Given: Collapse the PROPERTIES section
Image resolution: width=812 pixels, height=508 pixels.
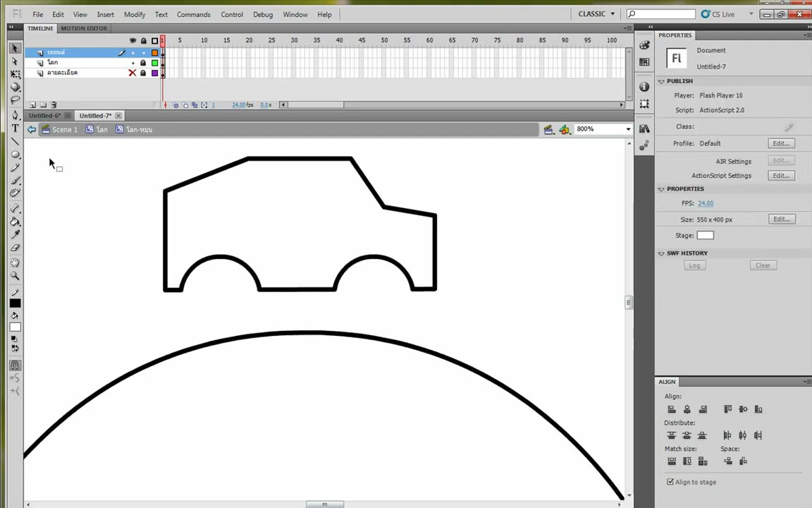Looking at the screenshot, I should tap(661, 189).
